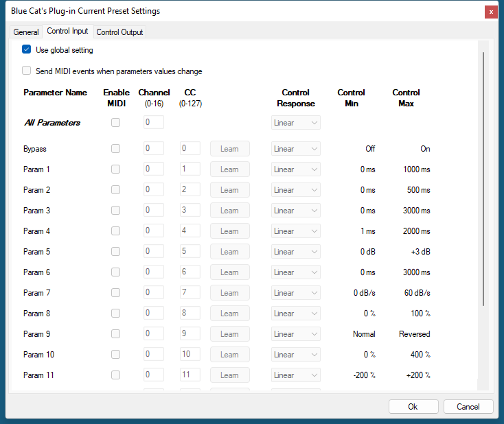The image size is (504, 424).
Task: Click Param 9 'Reversed' max value
Action: pos(414,334)
